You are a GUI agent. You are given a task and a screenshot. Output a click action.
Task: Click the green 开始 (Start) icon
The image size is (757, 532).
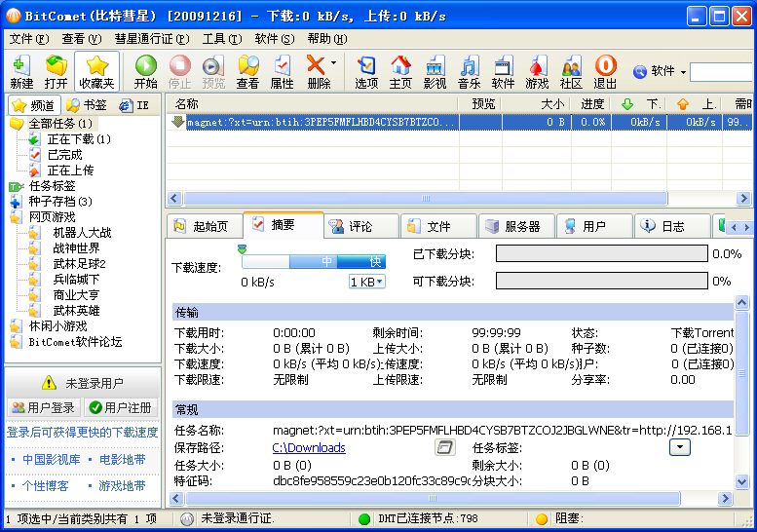pos(146,71)
